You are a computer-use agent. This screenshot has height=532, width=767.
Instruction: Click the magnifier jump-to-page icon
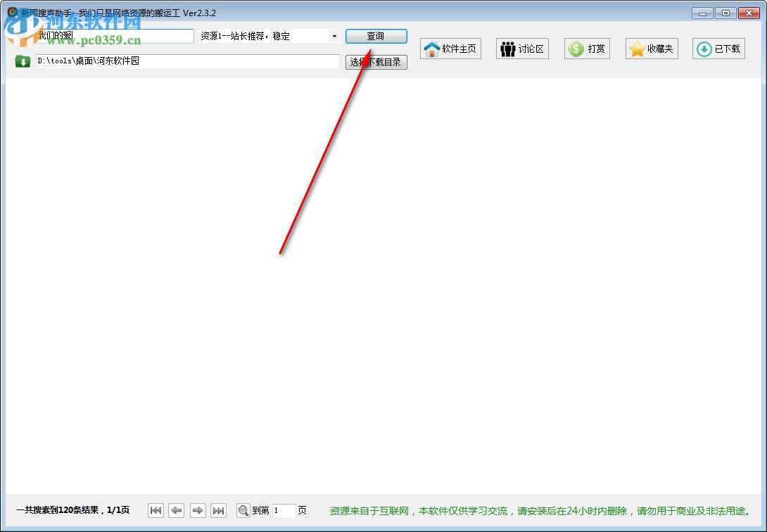point(243,510)
